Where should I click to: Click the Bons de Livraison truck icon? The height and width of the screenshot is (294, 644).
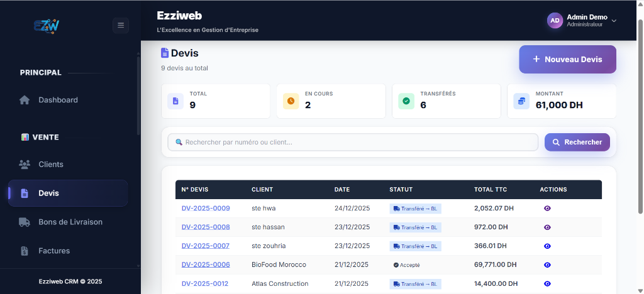coord(25,222)
